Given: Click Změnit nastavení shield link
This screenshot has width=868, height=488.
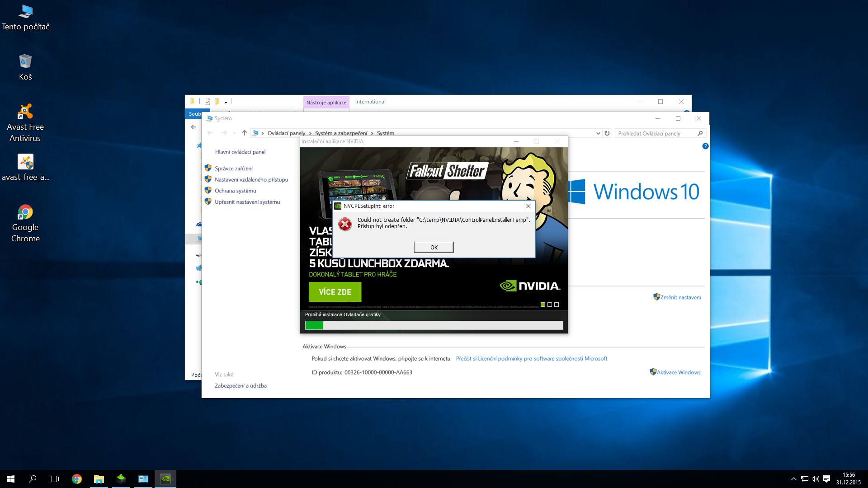Looking at the screenshot, I should tap(680, 297).
